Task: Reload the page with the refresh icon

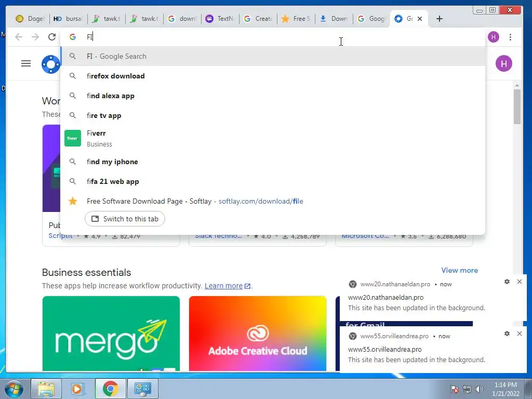Action: tap(52, 37)
